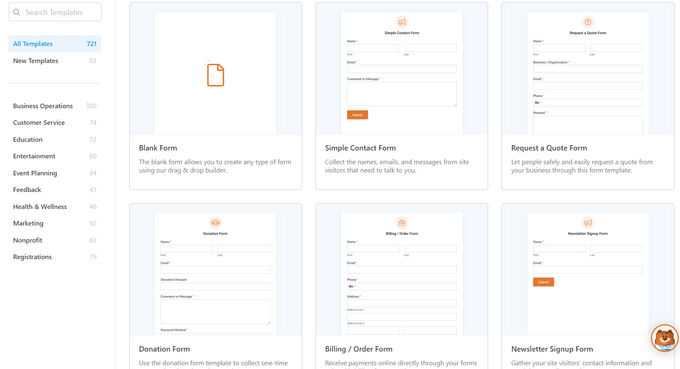Select the Newsletter Signup Form title
Viewport: 680px width, 369px height.
point(552,349)
